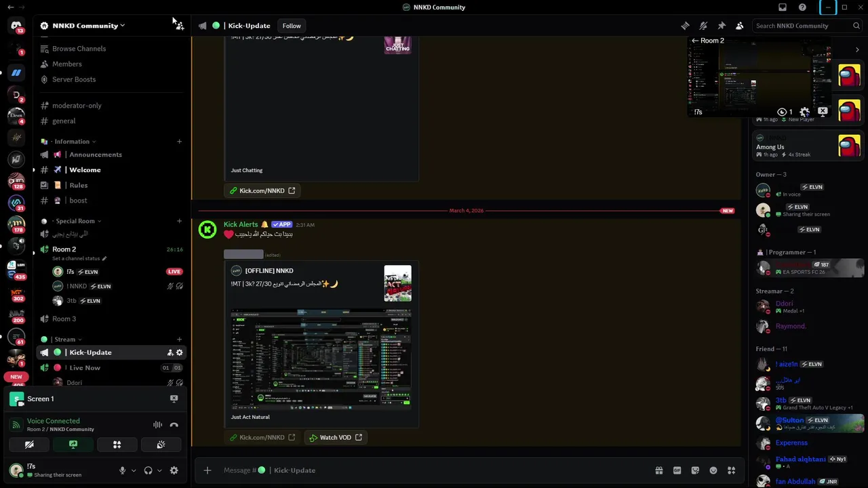Open the Live Now stage channel

click(x=85, y=368)
